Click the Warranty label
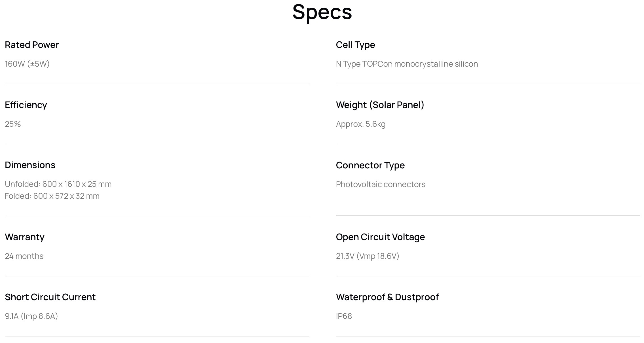The width and height of the screenshot is (644, 343). [x=25, y=237]
